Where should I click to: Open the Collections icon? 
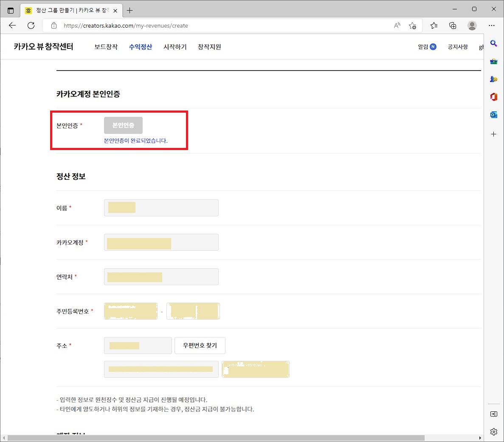coord(453,25)
